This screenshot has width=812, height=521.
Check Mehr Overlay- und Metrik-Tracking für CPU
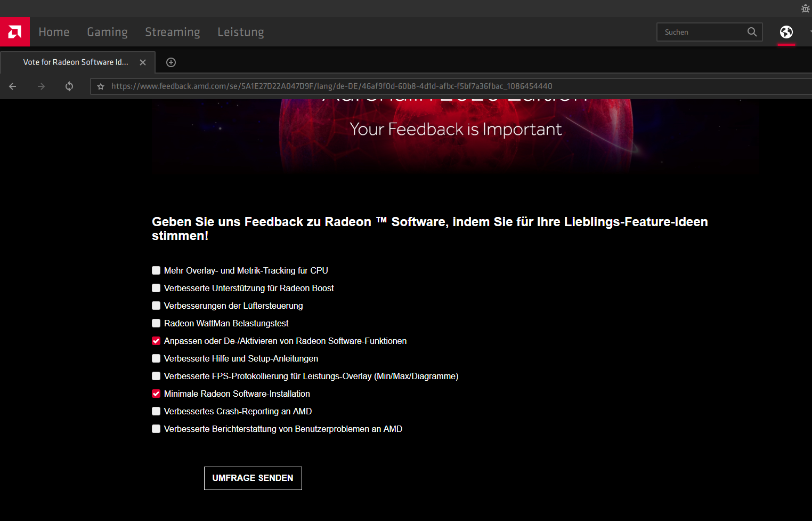pos(156,270)
